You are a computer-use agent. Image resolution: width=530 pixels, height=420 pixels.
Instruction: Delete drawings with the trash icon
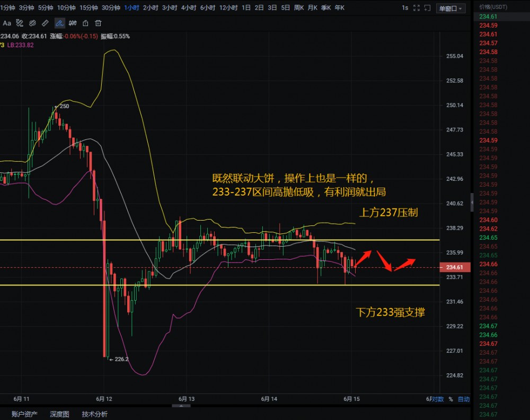pos(99,23)
